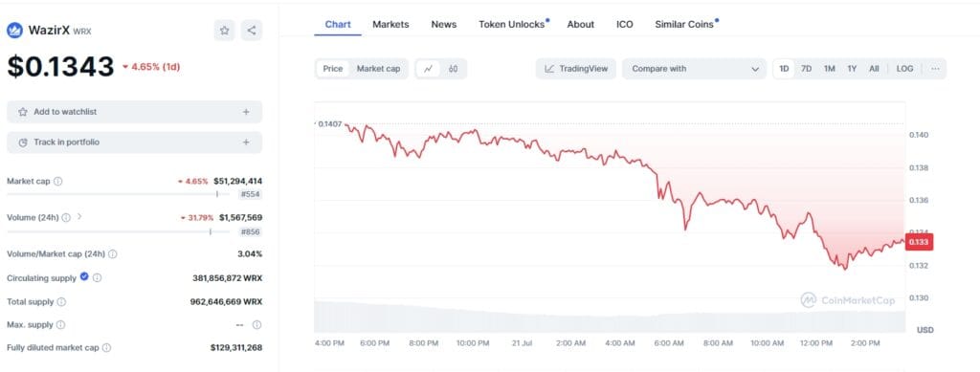The image size is (980, 372).
Task: Click the TradingView button
Action: pos(575,69)
